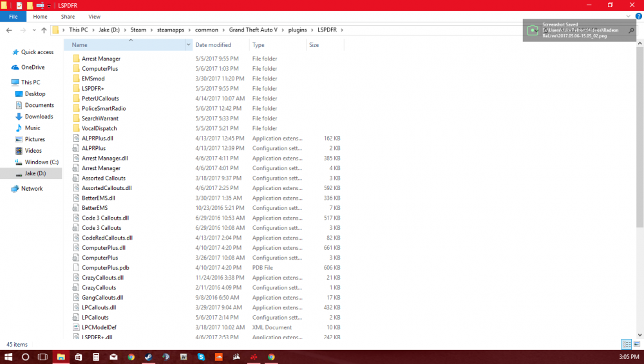Select the CrazyCallouts.dll file name
This screenshot has width=644, height=364.
pyautogui.click(x=102, y=277)
